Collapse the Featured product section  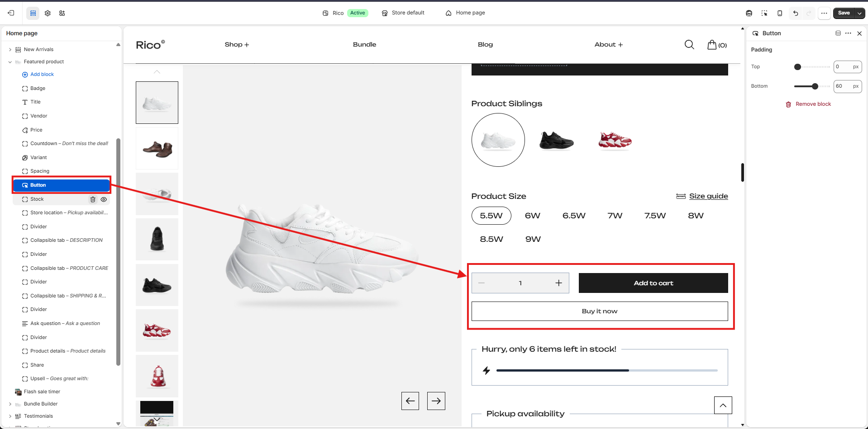pyautogui.click(x=10, y=62)
